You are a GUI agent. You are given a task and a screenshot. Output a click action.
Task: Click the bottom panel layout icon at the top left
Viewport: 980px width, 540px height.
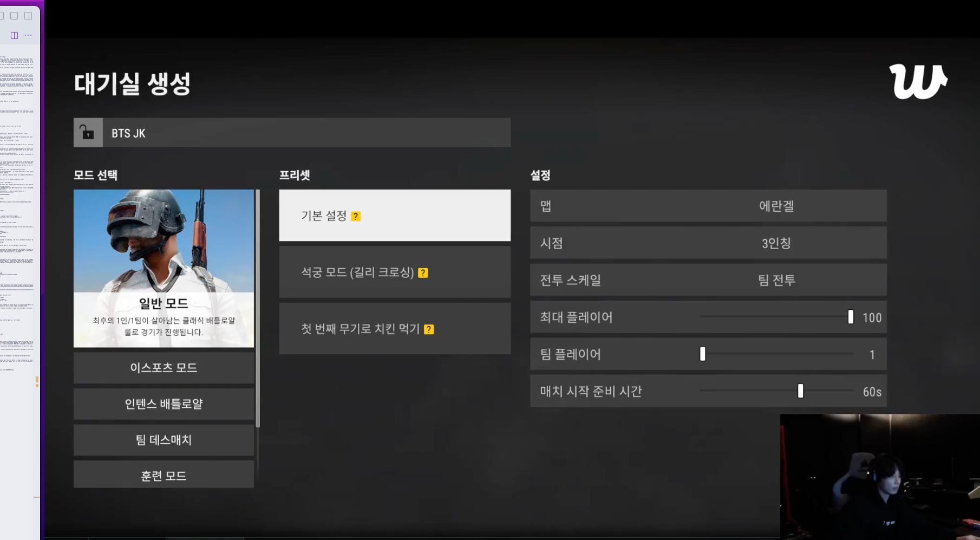[14, 16]
